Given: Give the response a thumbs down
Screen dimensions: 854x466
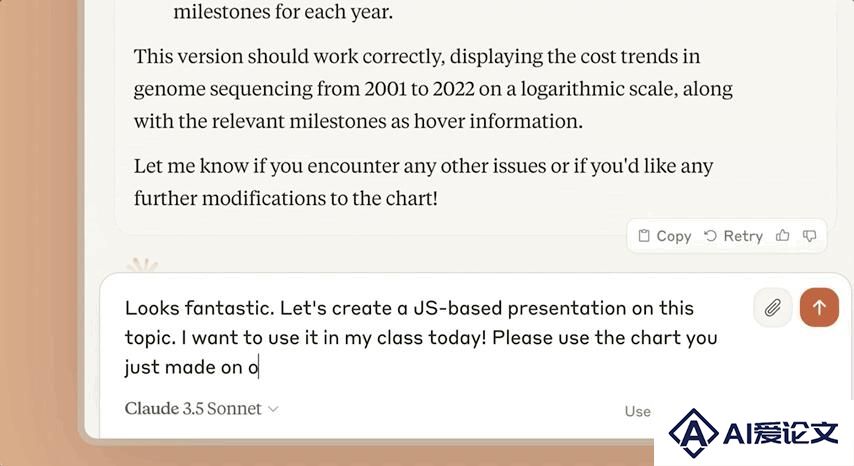Looking at the screenshot, I should click(809, 236).
